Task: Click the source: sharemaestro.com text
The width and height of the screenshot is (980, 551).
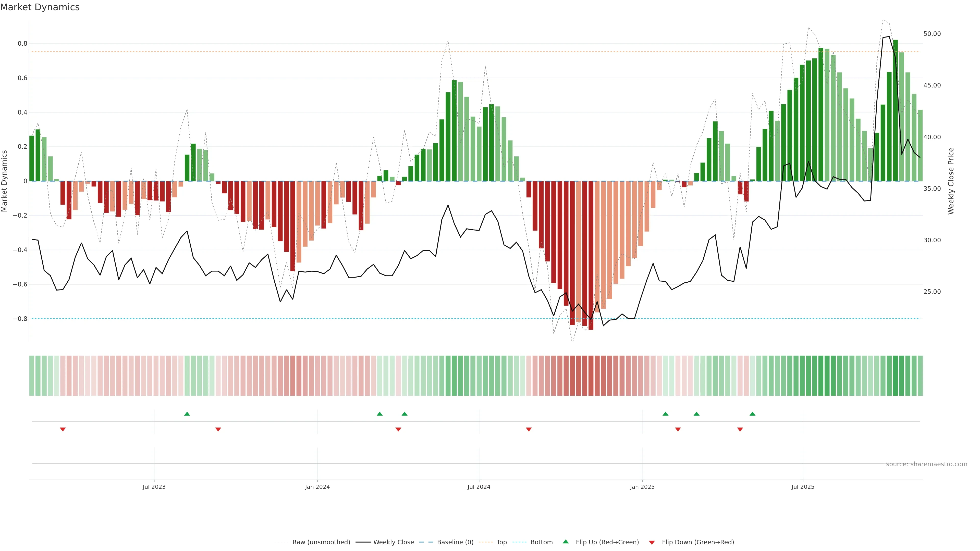Action: [x=926, y=464]
